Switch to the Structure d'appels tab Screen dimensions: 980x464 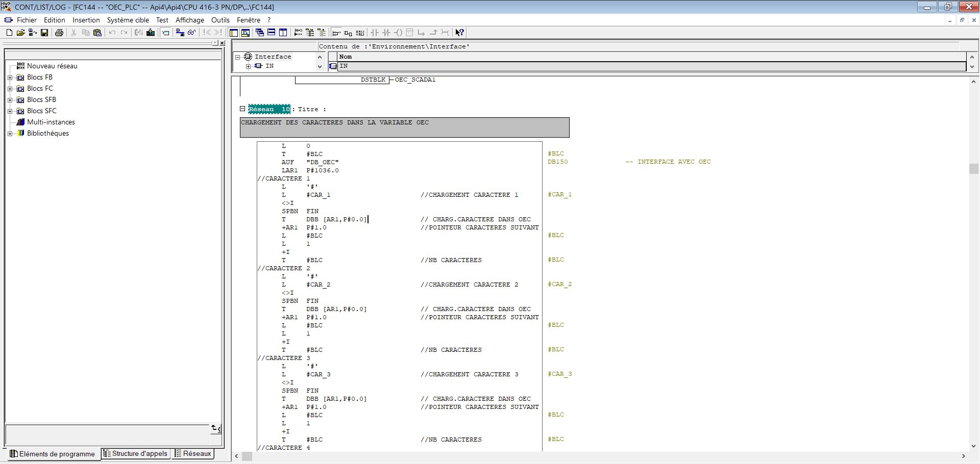coord(135,453)
